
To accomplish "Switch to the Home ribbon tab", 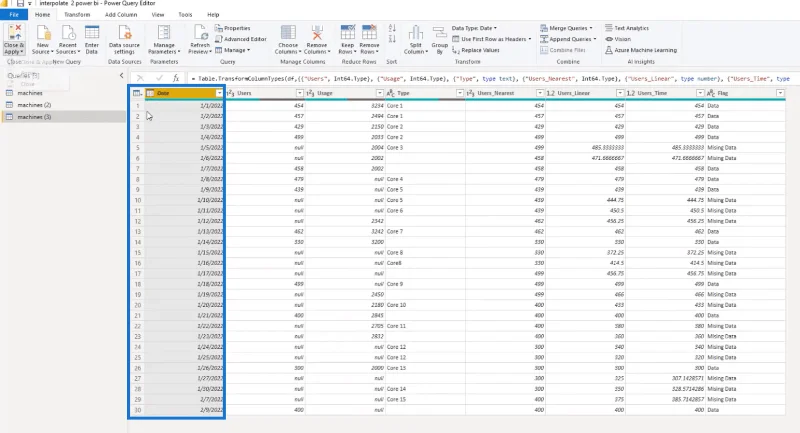I will coord(42,15).
